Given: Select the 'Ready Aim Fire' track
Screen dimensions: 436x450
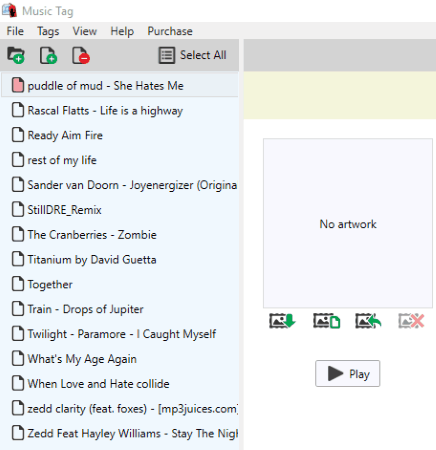Looking at the screenshot, I should click(119, 135).
